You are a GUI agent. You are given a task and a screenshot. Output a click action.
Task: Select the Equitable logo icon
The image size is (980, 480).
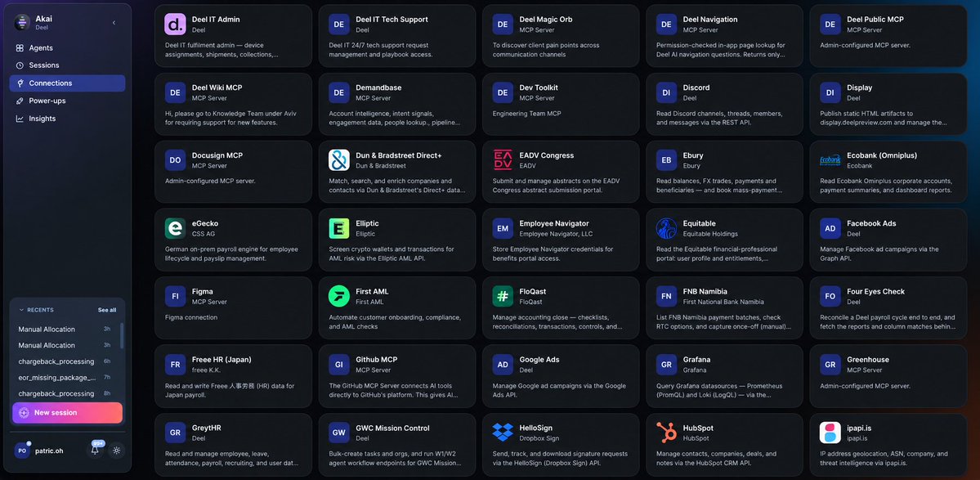[x=667, y=228]
